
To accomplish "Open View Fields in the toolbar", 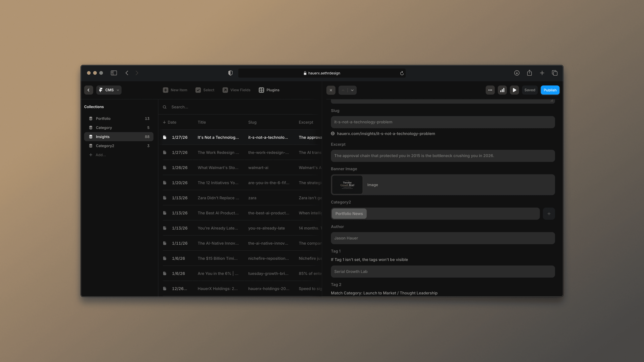I will click(x=236, y=90).
